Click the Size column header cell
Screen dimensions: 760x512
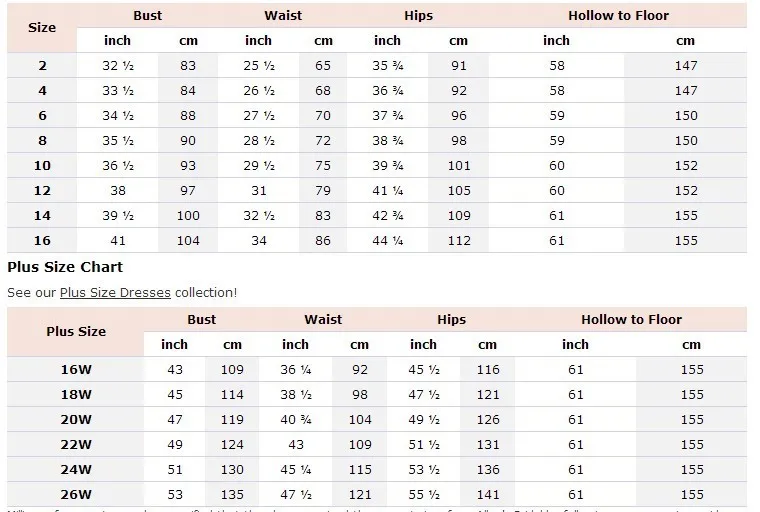tap(42, 28)
